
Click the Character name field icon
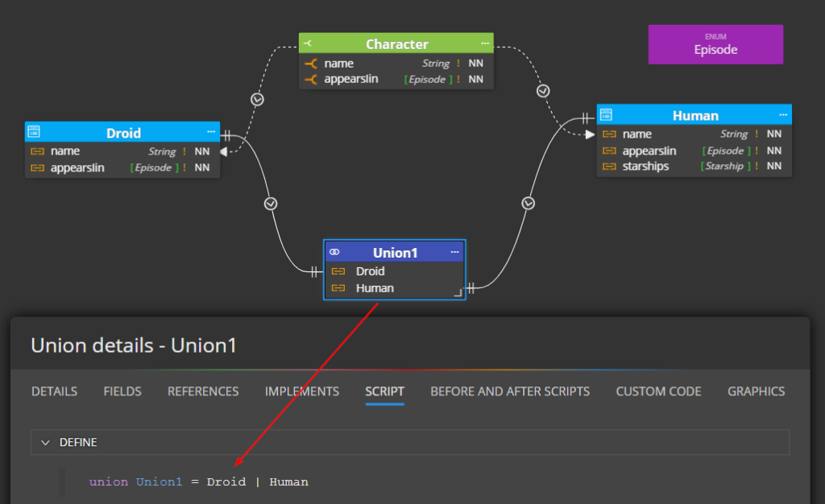311,64
